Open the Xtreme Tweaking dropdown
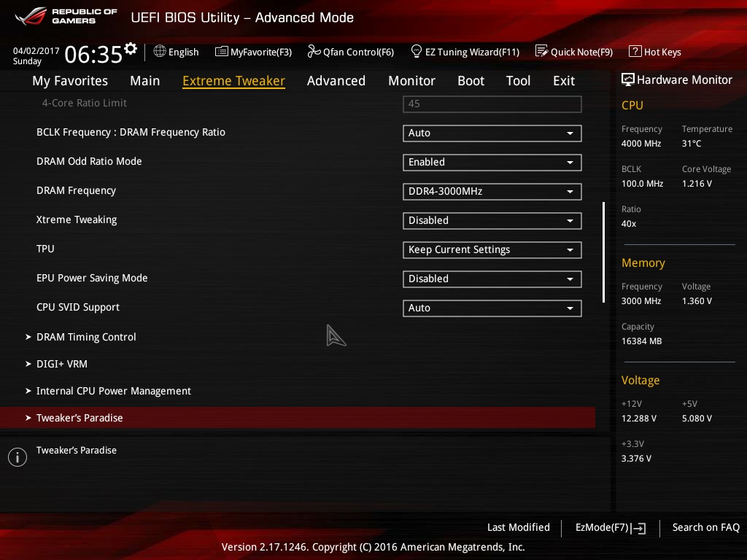This screenshot has width=747, height=560. click(x=492, y=221)
